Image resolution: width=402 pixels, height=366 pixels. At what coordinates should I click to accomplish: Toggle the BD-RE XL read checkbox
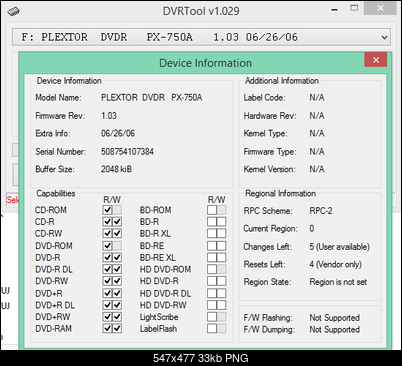[x=212, y=258]
